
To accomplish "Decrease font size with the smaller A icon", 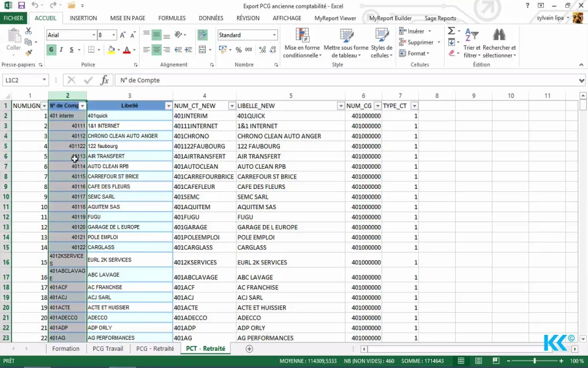I will click(x=133, y=35).
